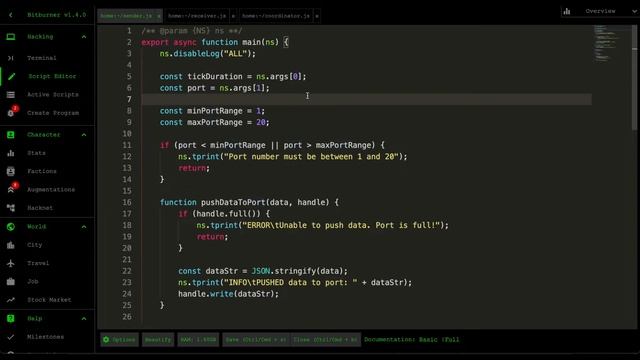Image resolution: width=640 pixels, height=360 pixels.
Task: Click the Hacking section computer icon
Action: pos(11,37)
